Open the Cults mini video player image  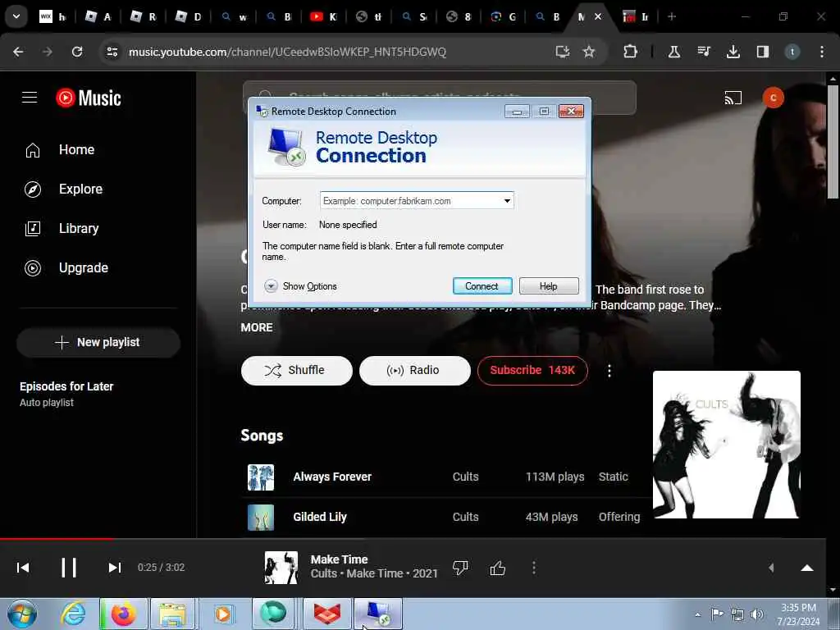(x=727, y=445)
